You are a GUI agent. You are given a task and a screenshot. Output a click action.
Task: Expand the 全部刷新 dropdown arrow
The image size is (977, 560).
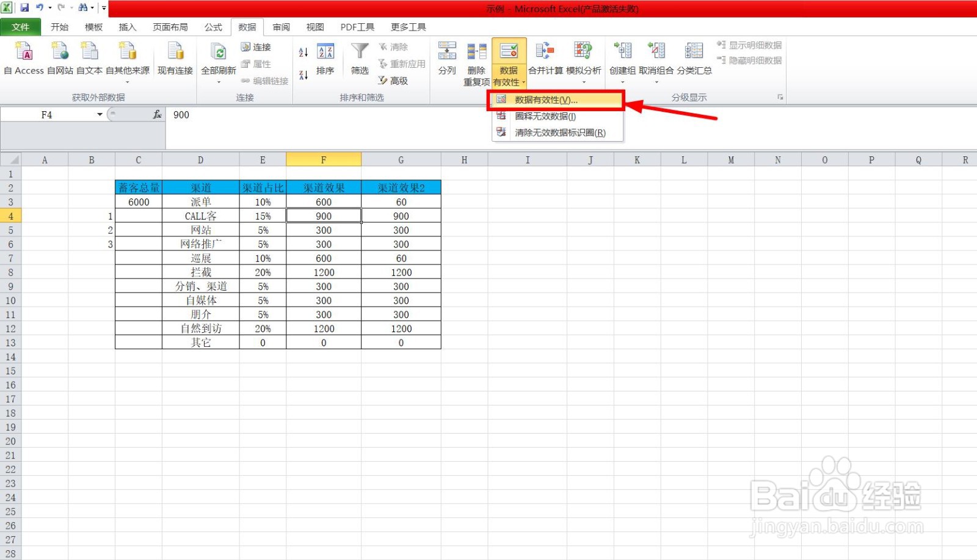(219, 82)
